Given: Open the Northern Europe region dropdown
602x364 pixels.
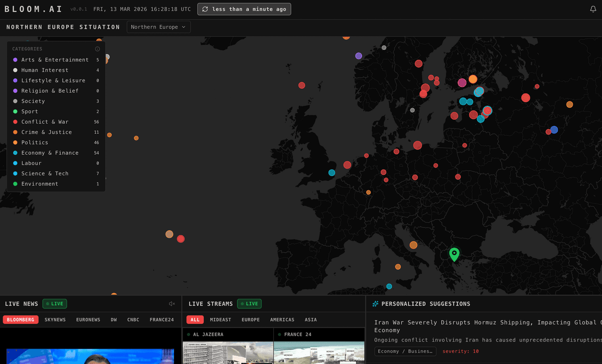Looking at the screenshot, I should [159, 27].
